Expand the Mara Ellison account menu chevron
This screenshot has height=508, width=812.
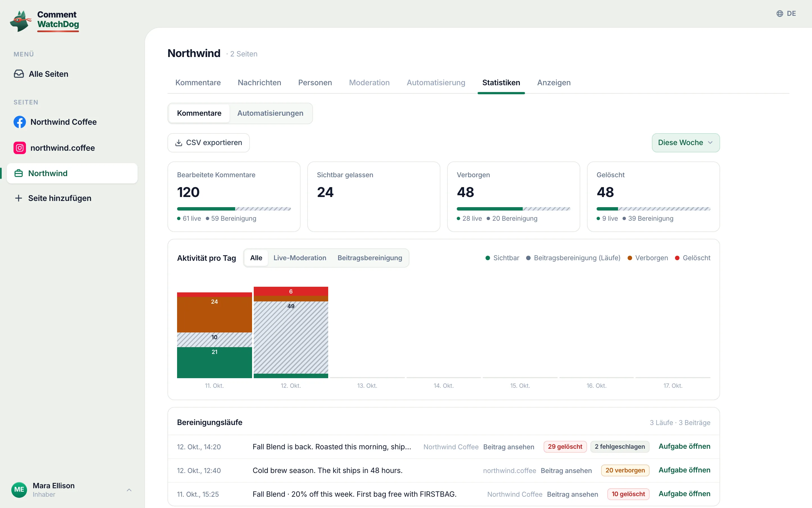[x=129, y=490]
